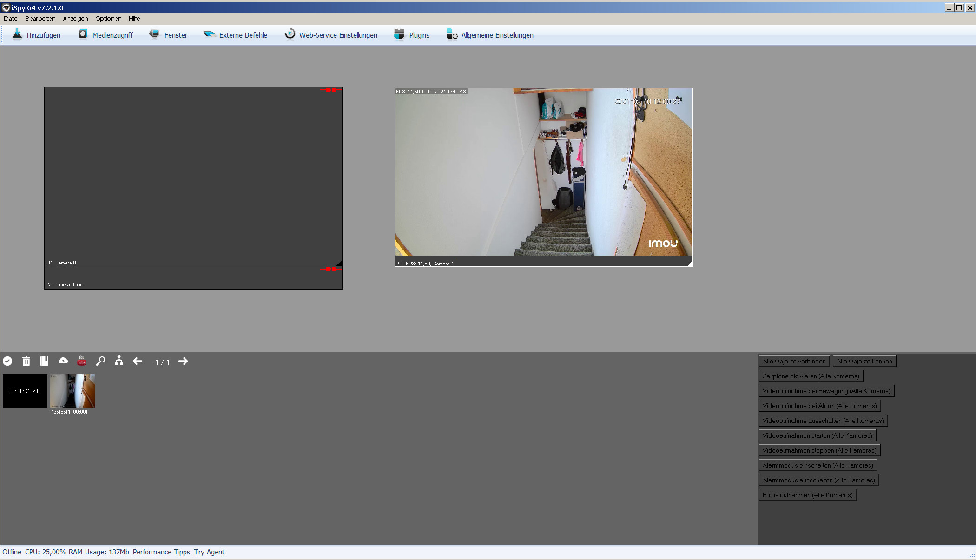Click the Fenster toolbar icon
The width and height of the screenshot is (976, 560).
click(154, 35)
